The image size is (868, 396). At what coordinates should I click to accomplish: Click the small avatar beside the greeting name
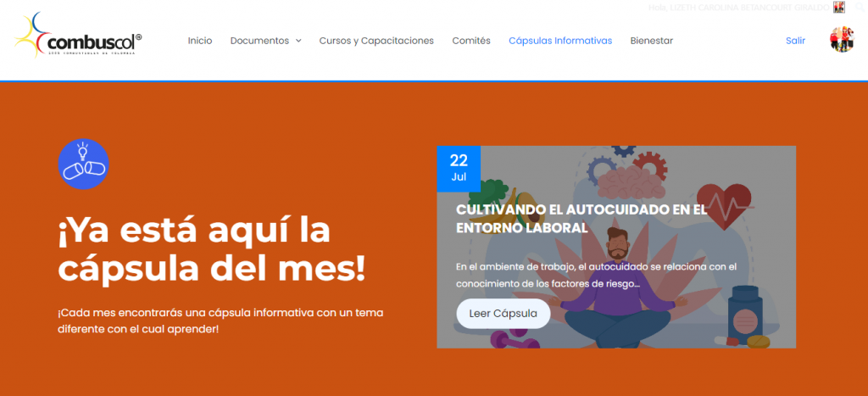pos(838,7)
